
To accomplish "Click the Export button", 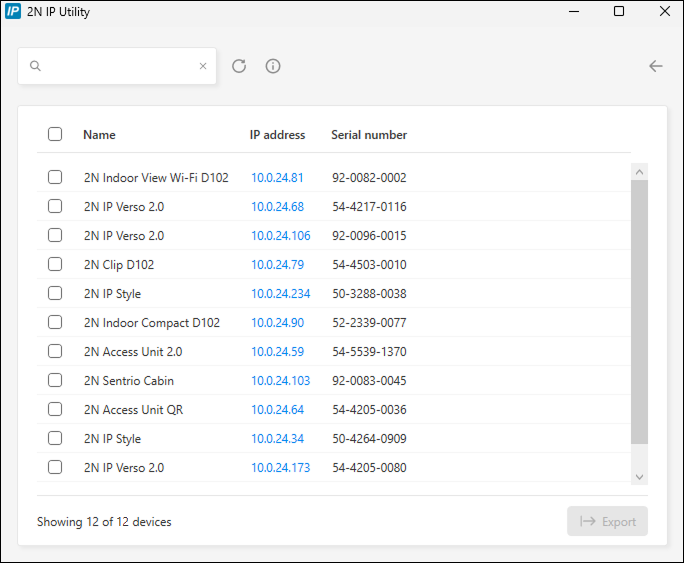I will pos(607,521).
